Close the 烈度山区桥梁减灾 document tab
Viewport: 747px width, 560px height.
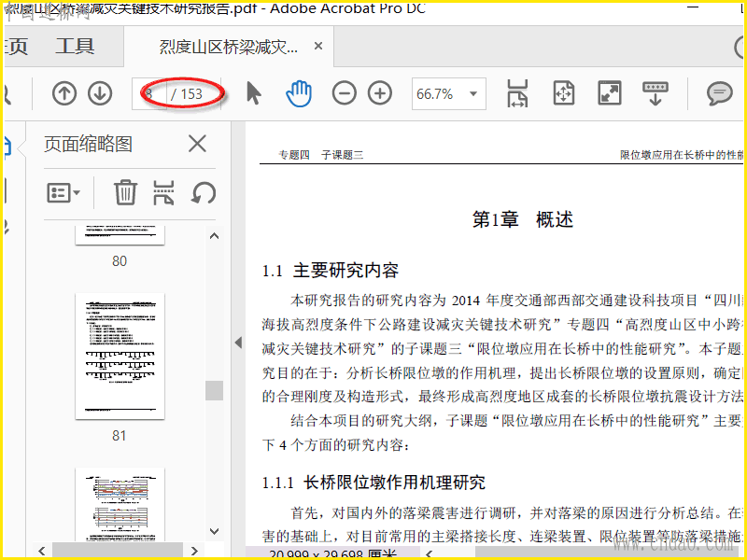tap(318, 46)
